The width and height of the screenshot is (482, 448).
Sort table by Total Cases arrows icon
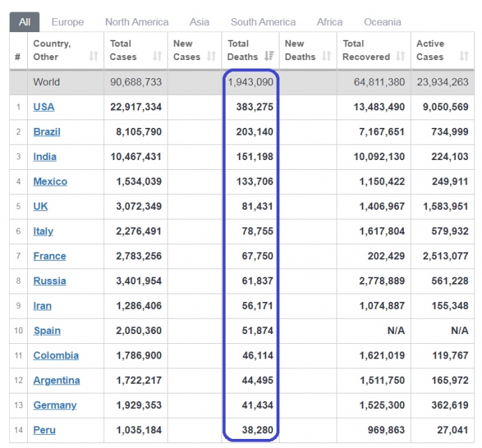[x=157, y=57]
